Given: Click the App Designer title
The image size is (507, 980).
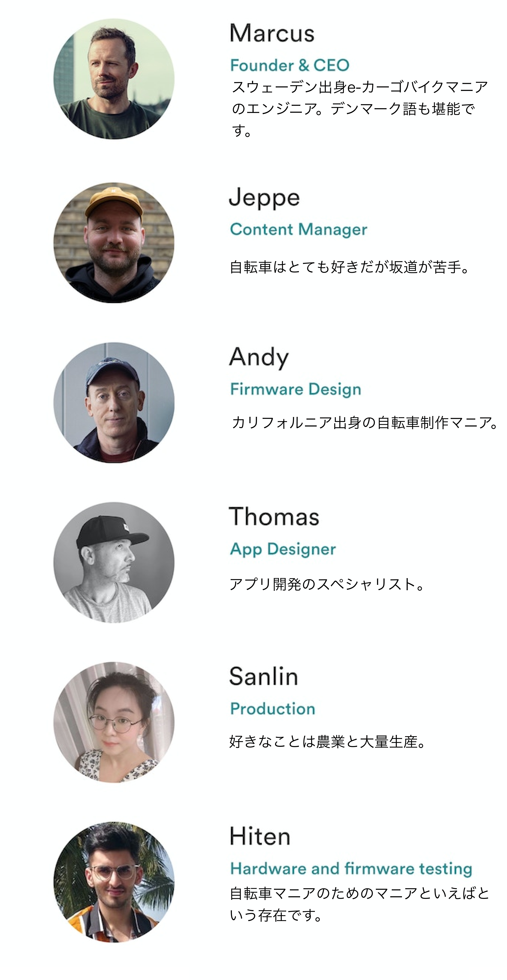Looking at the screenshot, I should pyautogui.click(x=283, y=549).
